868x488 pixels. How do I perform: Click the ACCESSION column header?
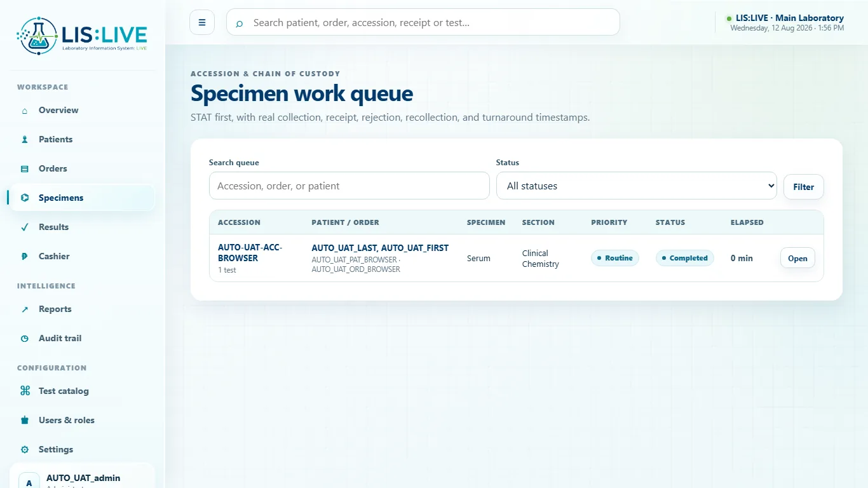pos(239,222)
